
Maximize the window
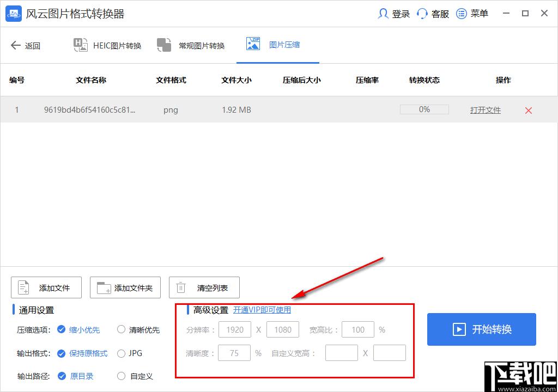525,14
